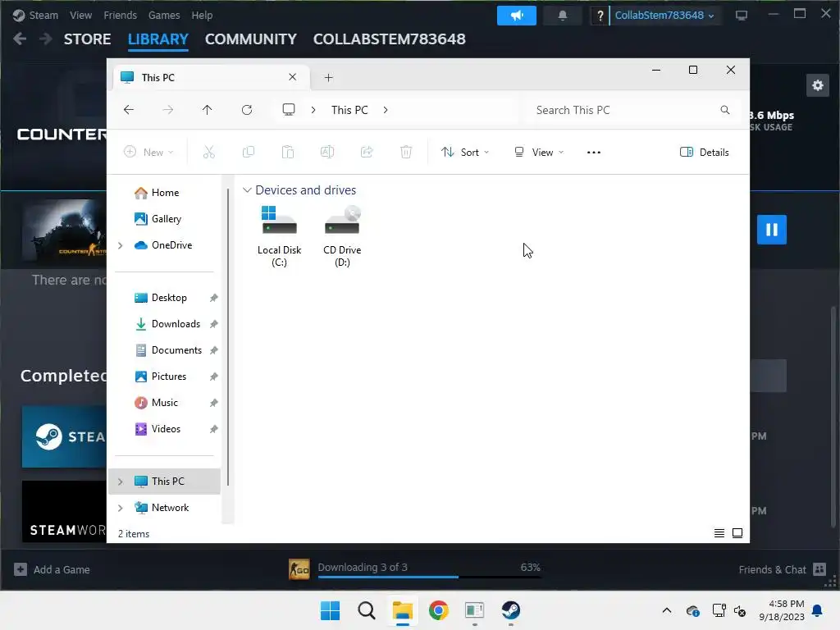Open Friends & Chat in Steam

[x=782, y=569]
